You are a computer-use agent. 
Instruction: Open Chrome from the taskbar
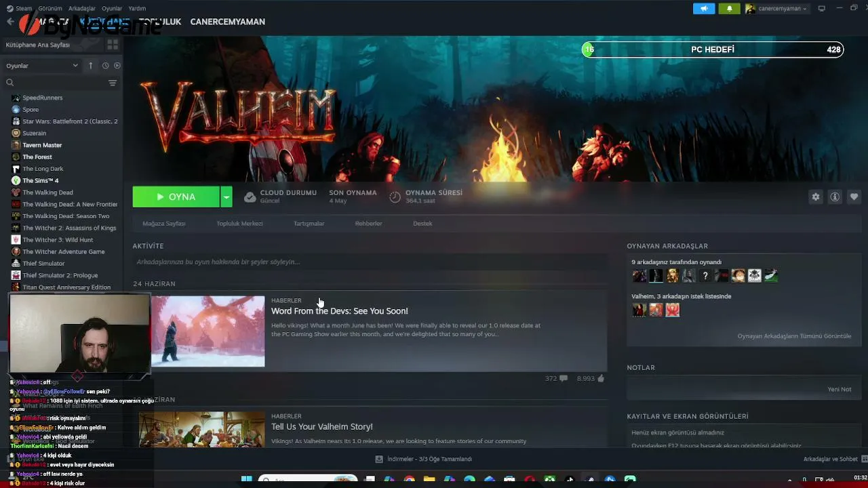pos(409,480)
